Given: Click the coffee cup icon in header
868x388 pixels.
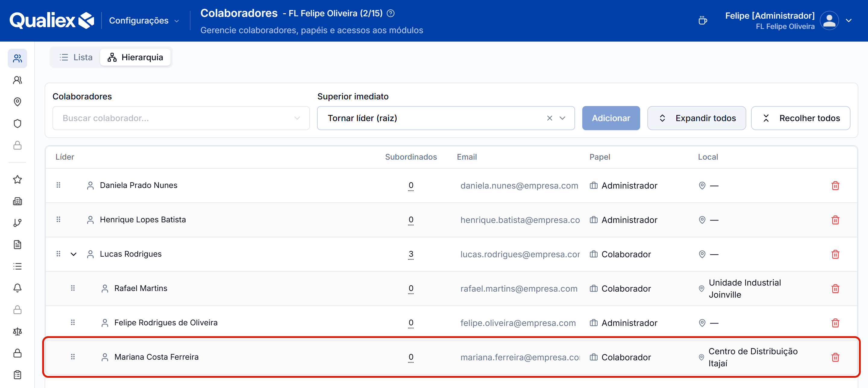Looking at the screenshot, I should click(x=703, y=20).
